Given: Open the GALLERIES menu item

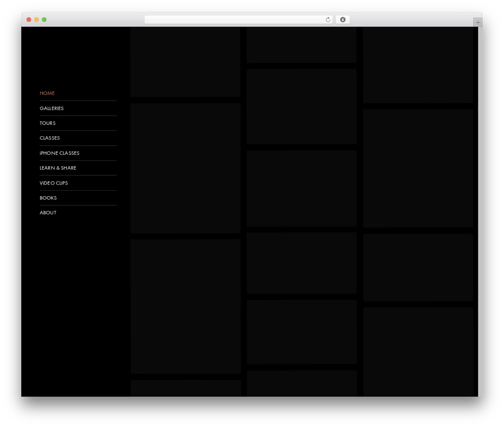Looking at the screenshot, I should 52,108.
